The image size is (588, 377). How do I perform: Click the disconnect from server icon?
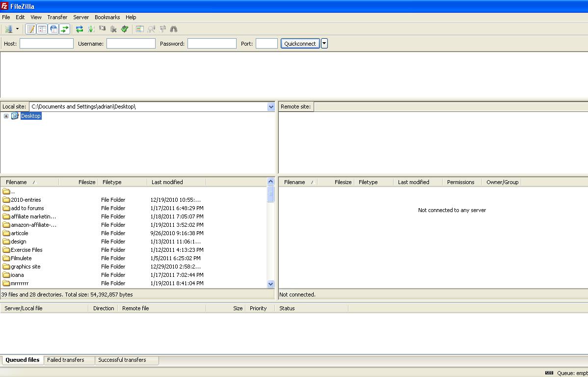pos(113,29)
